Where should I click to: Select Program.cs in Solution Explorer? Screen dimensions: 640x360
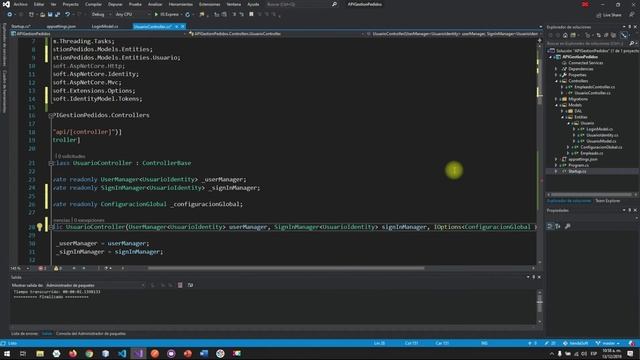point(578,165)
